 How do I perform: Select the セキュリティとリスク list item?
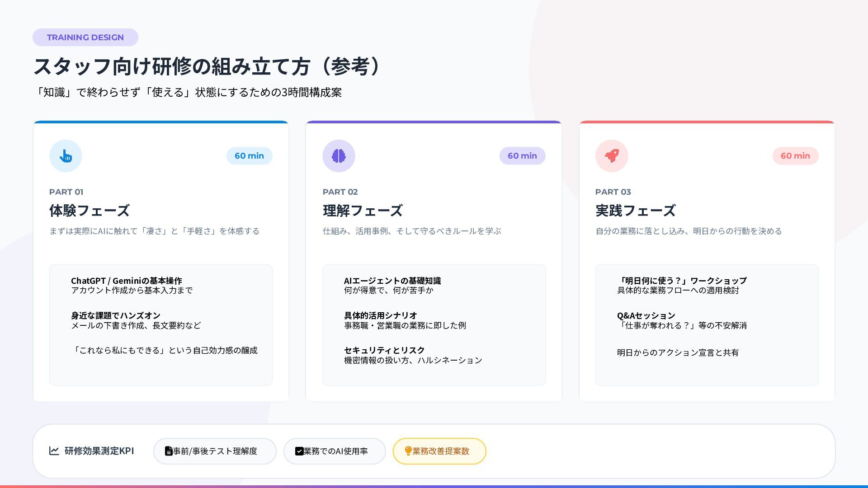(x=384, y=350)
